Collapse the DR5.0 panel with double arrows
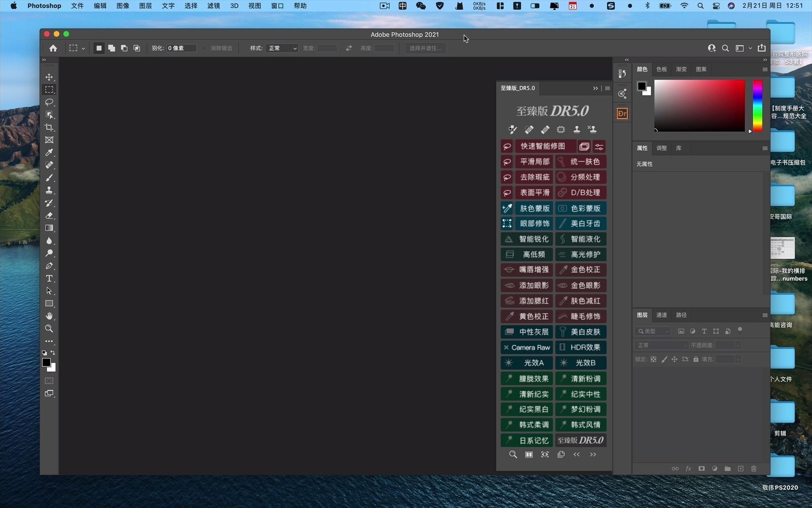 coord(595,88)
